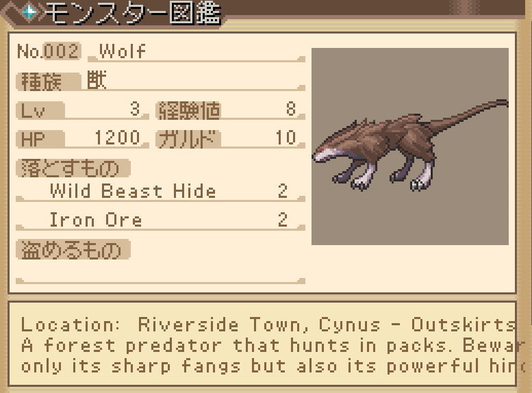Select the Lv stat label

click(40, 110)
